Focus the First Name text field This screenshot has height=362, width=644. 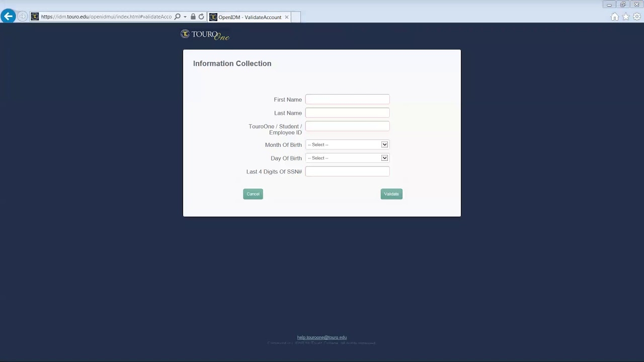point(347,100)
